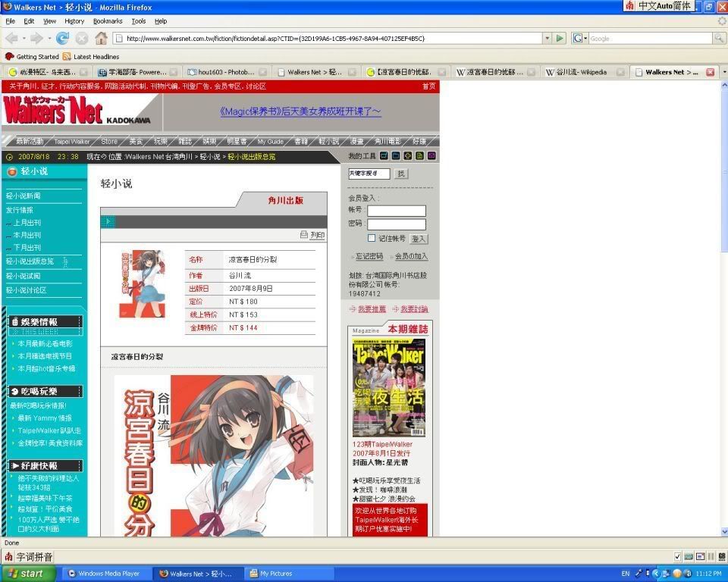Open the back button history dropdown
Viewport: 728px width, 582px height.
tap(24, 39)
